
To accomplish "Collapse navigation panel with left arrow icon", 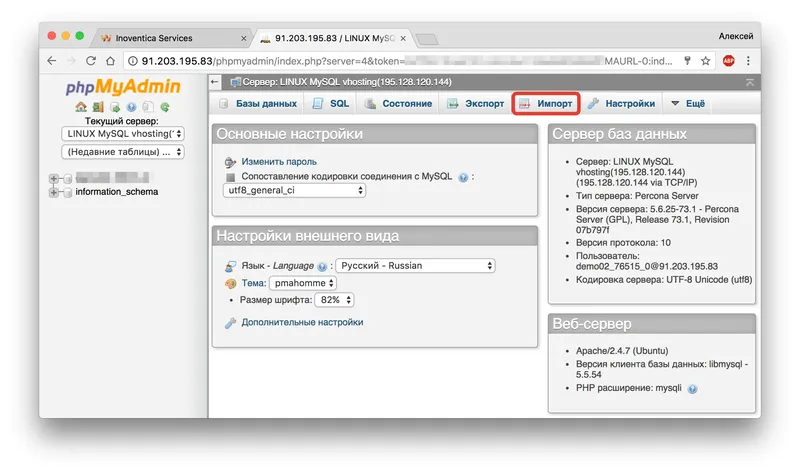I will click(215, 82).
